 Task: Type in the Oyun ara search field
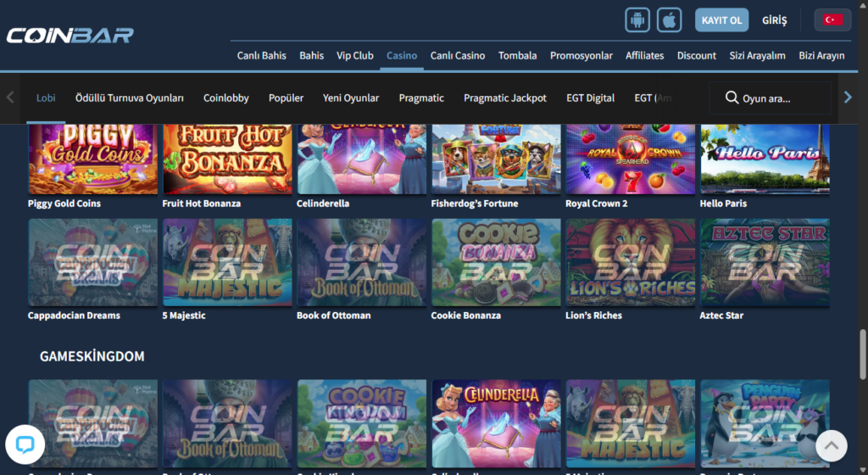coord(780,98)
